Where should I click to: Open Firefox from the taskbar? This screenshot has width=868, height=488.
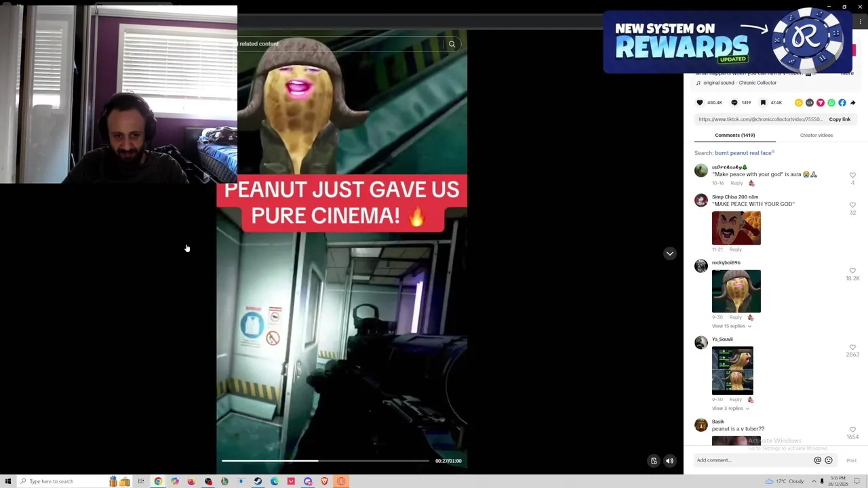click(x=191, y=481)
